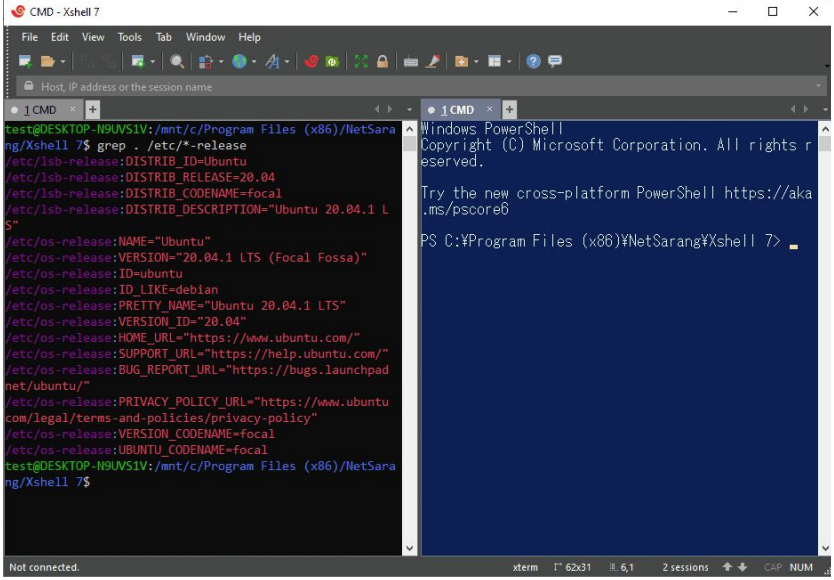The image size is (834, 580).
Task: Click the color scheme toolbar icon
Action: [x=206, y=61]
